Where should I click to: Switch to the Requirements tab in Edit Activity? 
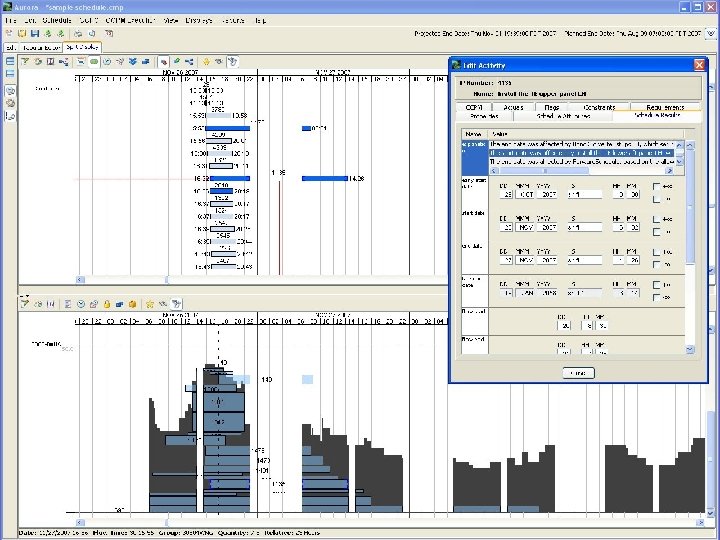665,107
